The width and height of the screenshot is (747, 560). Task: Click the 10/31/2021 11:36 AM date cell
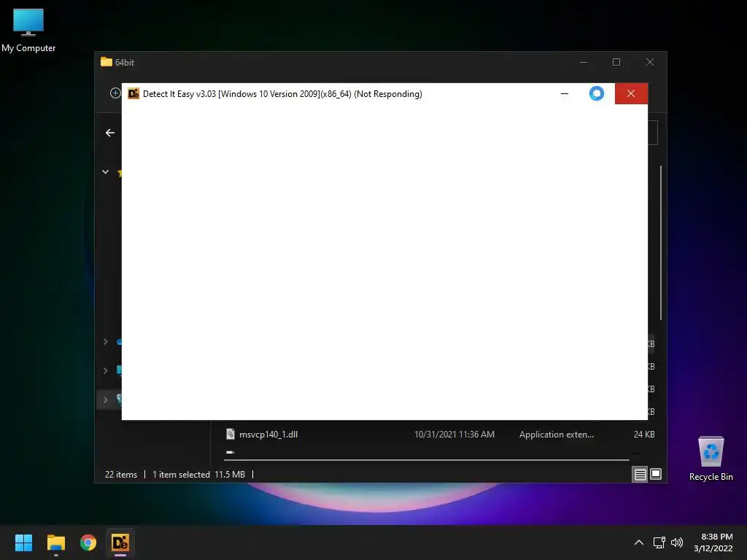454,435
